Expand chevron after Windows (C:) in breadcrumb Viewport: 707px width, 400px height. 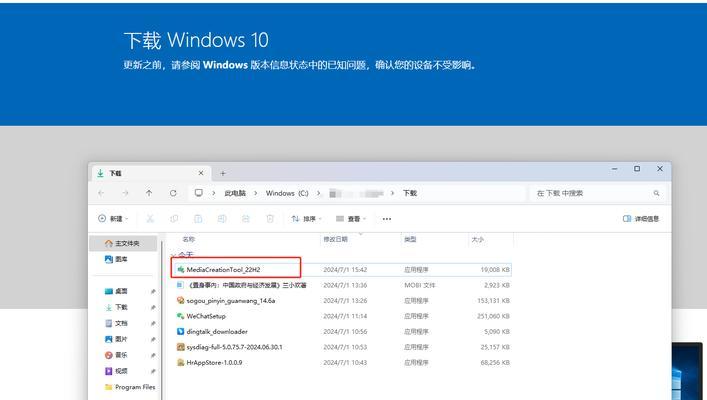click(x=318, y=193)
